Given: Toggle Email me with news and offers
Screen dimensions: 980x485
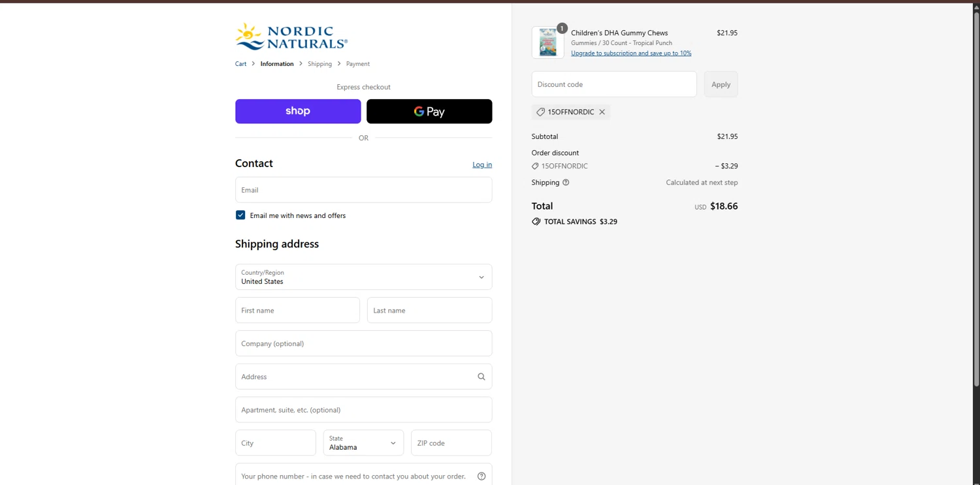Looking at the screenshot, I should [x=240, y=215].
